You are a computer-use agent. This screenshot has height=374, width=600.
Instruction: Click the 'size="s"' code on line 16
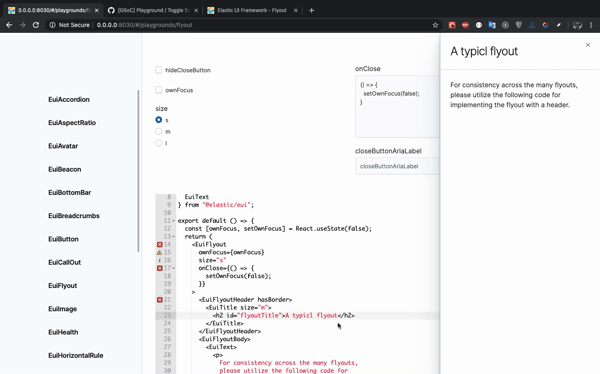pyautogui.click(x=212, y=260)
